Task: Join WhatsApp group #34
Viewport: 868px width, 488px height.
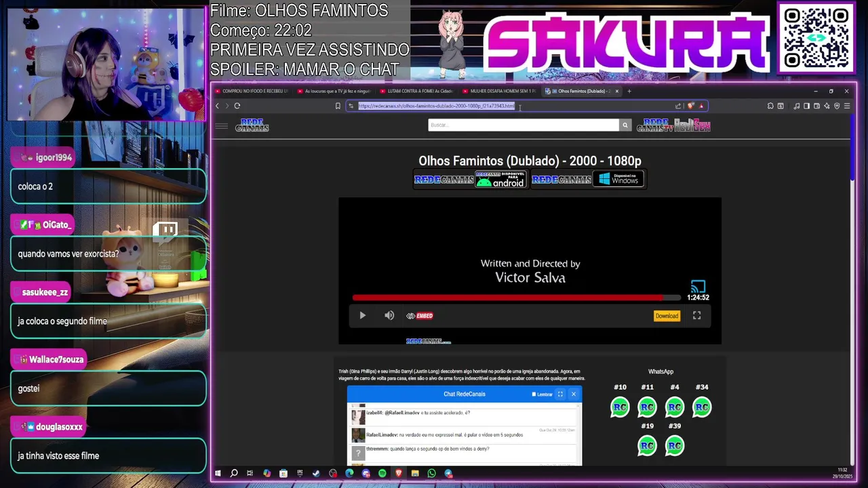Action: (x=702, y=407)
